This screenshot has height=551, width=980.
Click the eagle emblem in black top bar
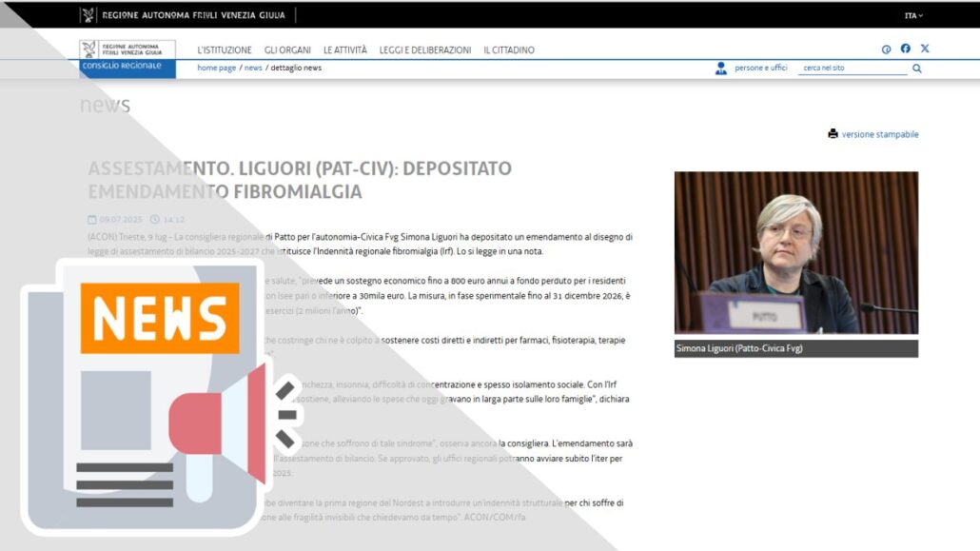(x=88, y=15)
